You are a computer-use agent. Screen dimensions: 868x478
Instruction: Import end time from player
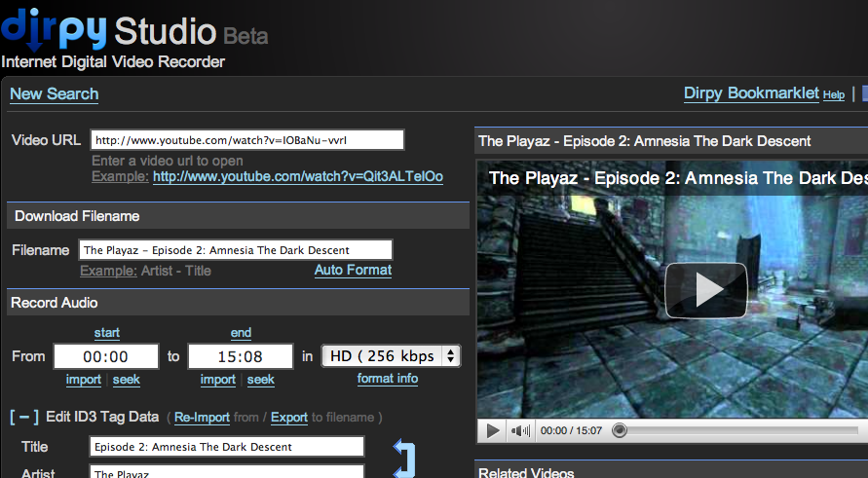point(217,380)
